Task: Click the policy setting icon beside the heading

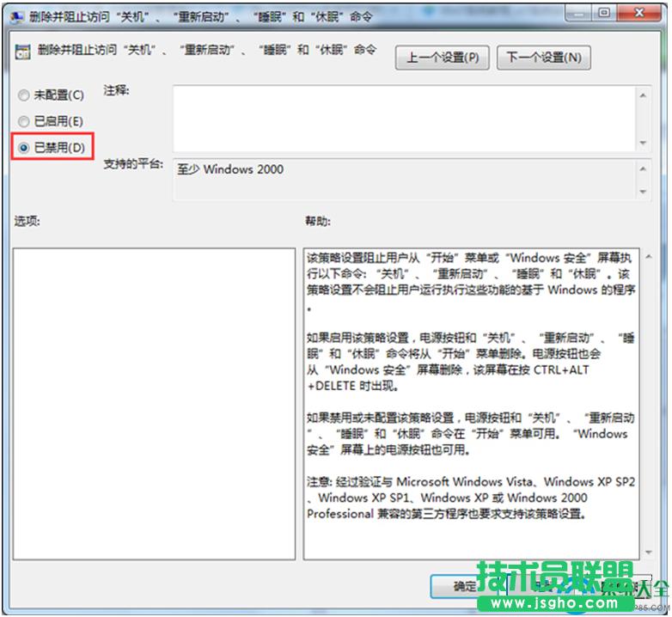Action: (22, 51)
